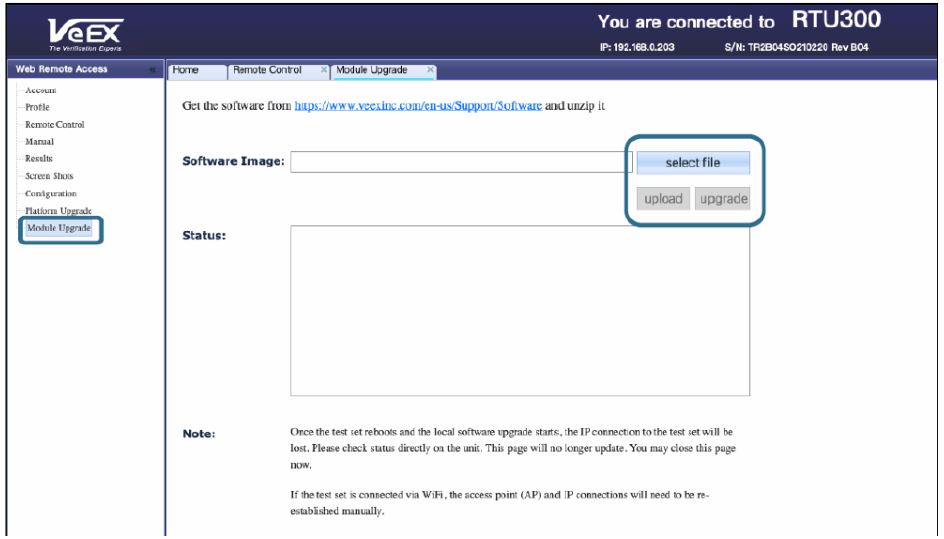Select the Module Upgrade tab
This screenshot has height=539, width=944.
pos(374,70)
